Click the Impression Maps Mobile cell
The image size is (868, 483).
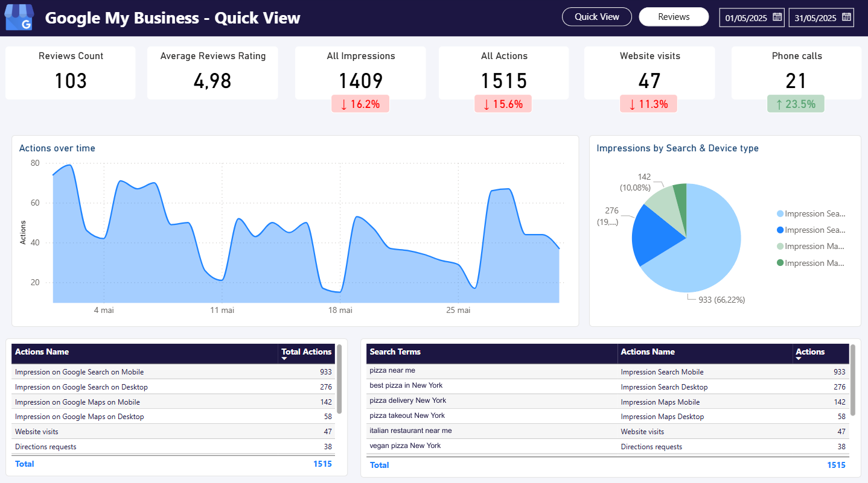tap(660, 402)
